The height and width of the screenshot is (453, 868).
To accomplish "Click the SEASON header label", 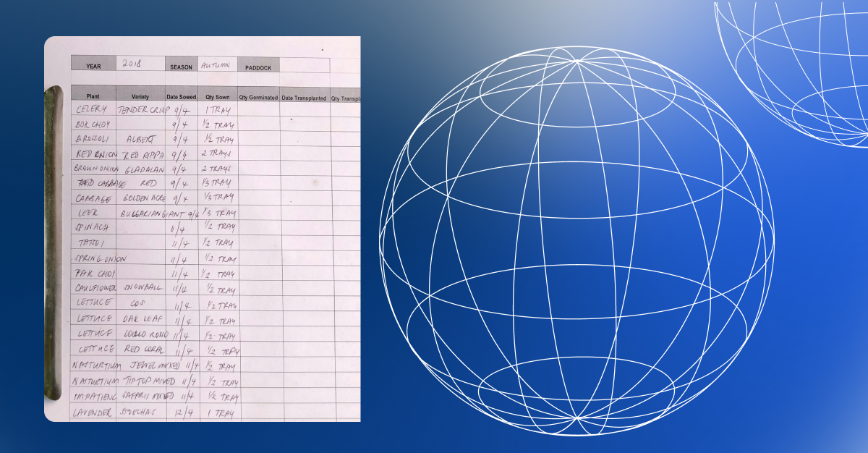I will click(181, 67).
